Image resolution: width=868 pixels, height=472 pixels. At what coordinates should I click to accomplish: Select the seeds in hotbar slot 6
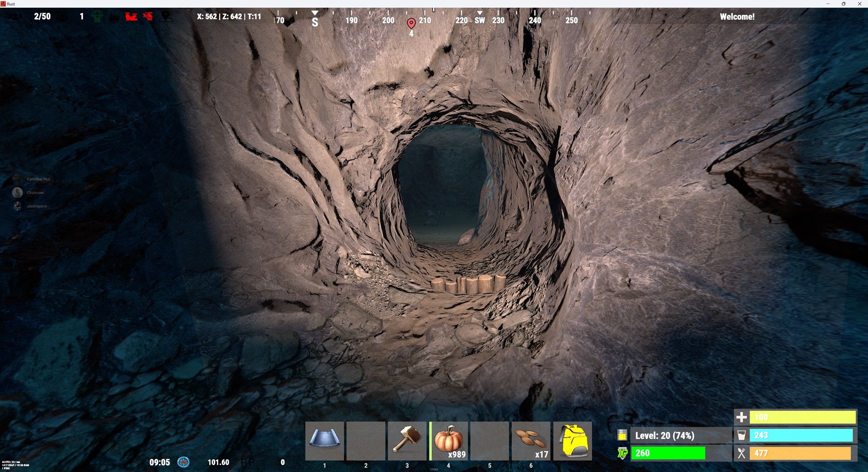pos(531,440)
